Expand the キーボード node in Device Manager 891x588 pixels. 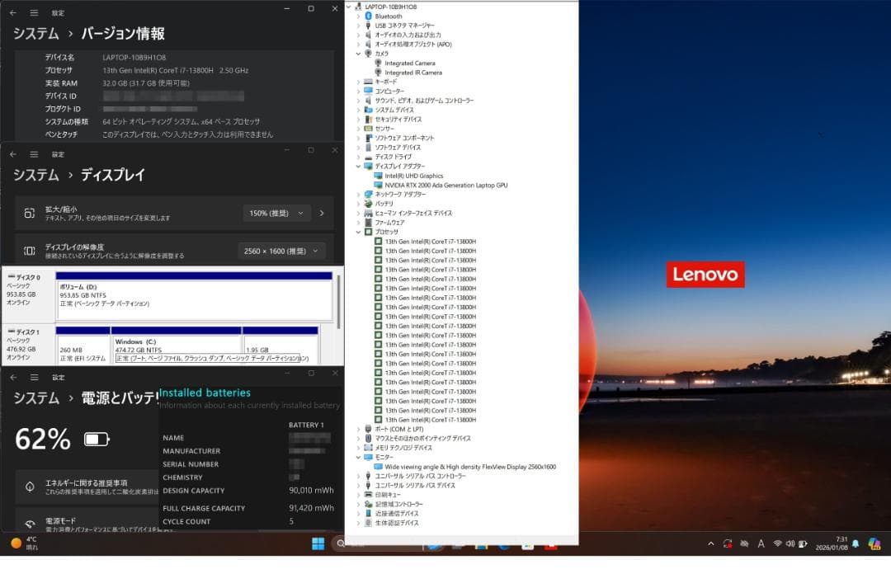point(358,82)
